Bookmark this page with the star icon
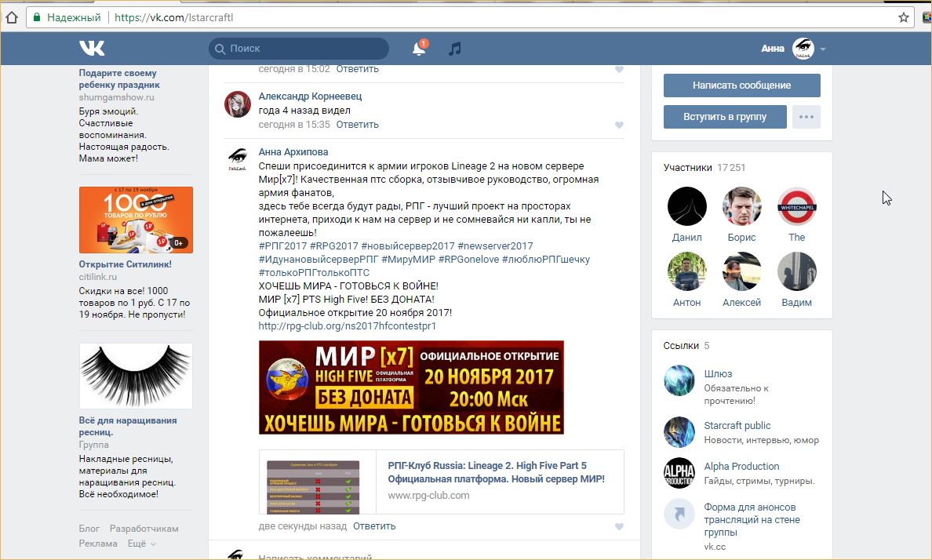Screen dimensions: 932x560 (x=904, y=17)
